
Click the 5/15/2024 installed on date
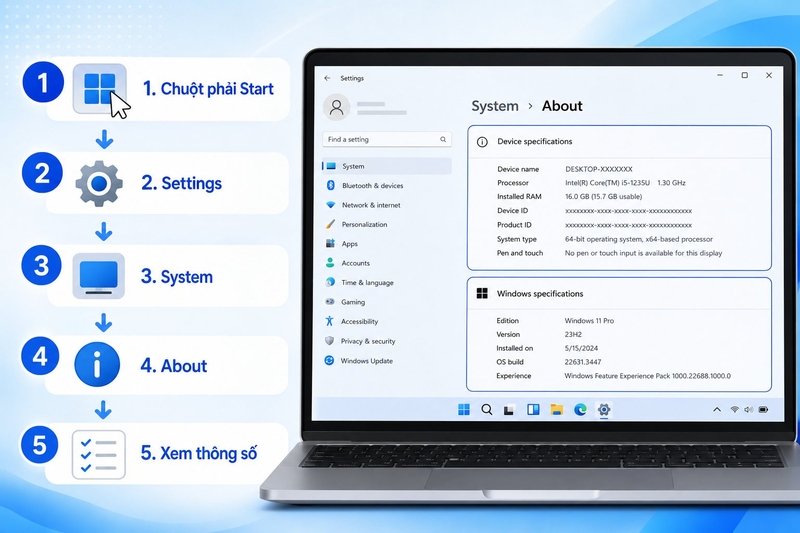coord(581,348)
